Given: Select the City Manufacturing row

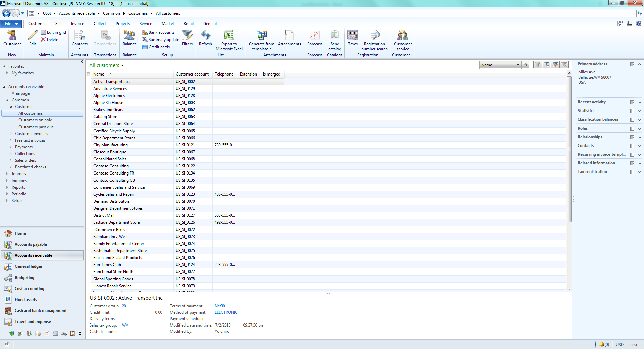Looking at the screenshot, I should pos(187,145).
